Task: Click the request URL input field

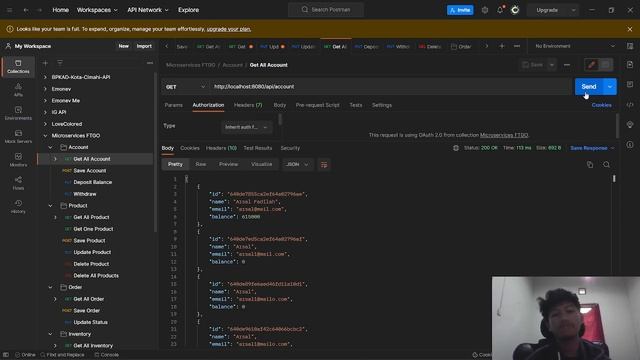Action: click(391, 87)
